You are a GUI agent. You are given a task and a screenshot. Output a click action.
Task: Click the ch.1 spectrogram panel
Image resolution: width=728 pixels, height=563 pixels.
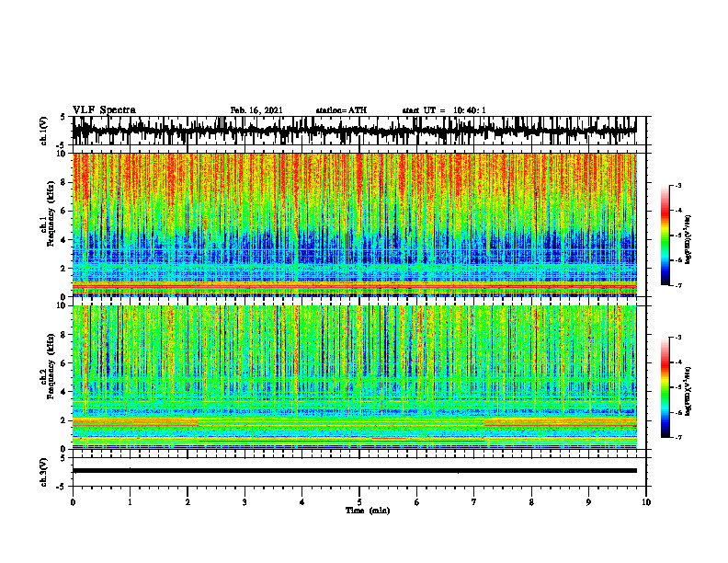[x=354, y=224]
